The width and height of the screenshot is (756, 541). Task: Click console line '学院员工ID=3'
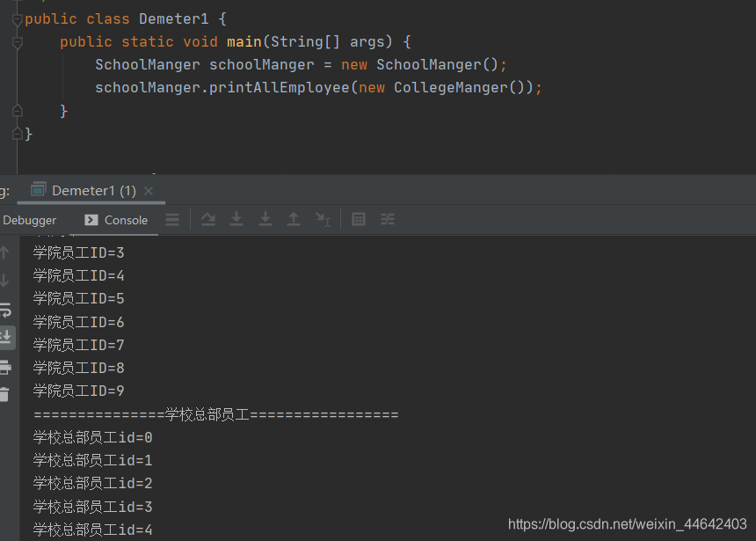[x=78, y=252]
